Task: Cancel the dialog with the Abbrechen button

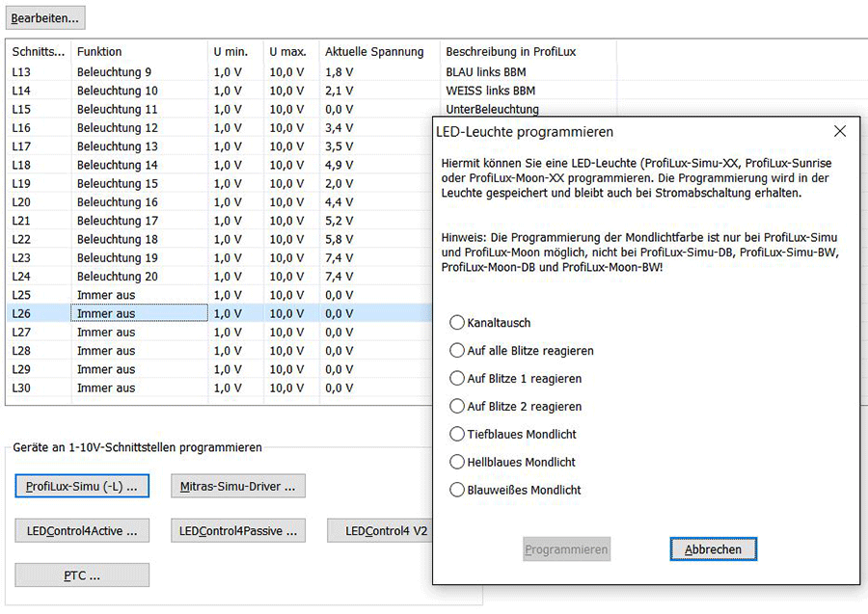Action: [x=713, y=548]
